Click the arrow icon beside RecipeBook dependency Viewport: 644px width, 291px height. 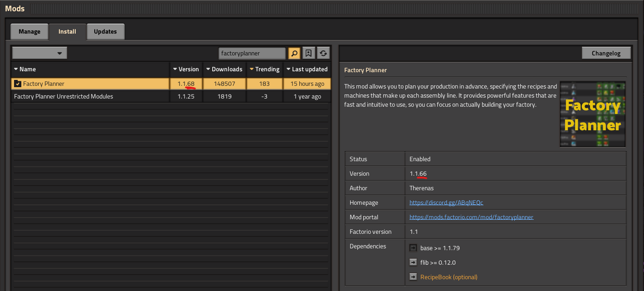tap(413, 277)
